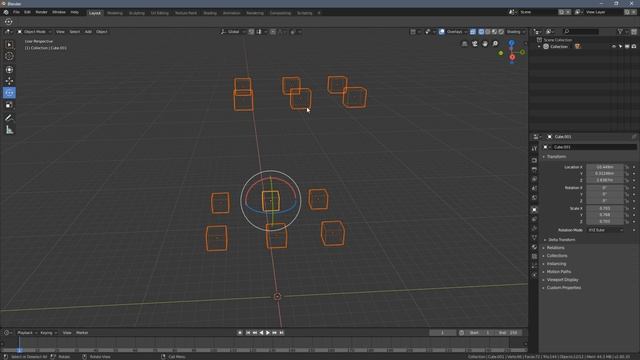
Task: Open the timeline Playback menu
Action: 27,333
